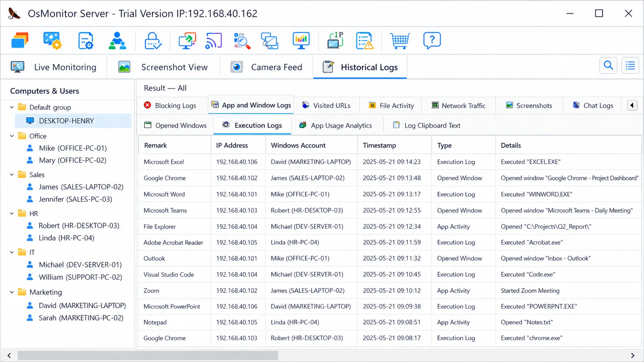Screen dimensions: 644x362
Task: Select James (SALES-LAPTOP-02) in the tree
Action: pyautogui.click(x=81, y=187)
